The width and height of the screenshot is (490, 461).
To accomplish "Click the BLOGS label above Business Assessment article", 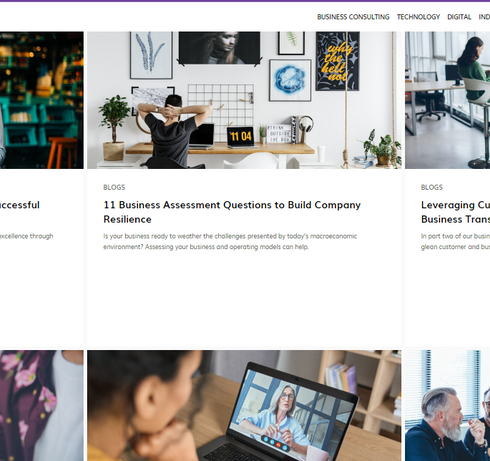I will tap(114, 187).
